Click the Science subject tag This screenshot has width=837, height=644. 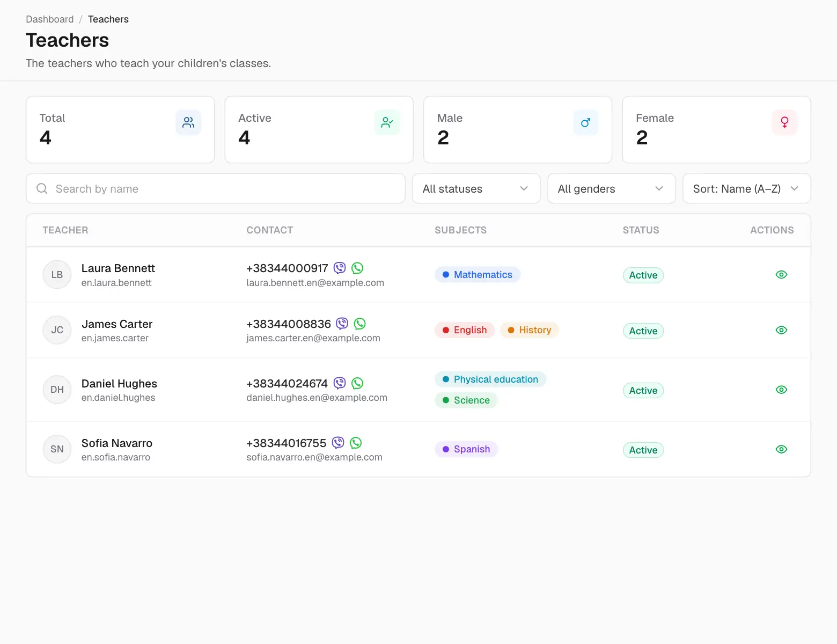point(466,400)
